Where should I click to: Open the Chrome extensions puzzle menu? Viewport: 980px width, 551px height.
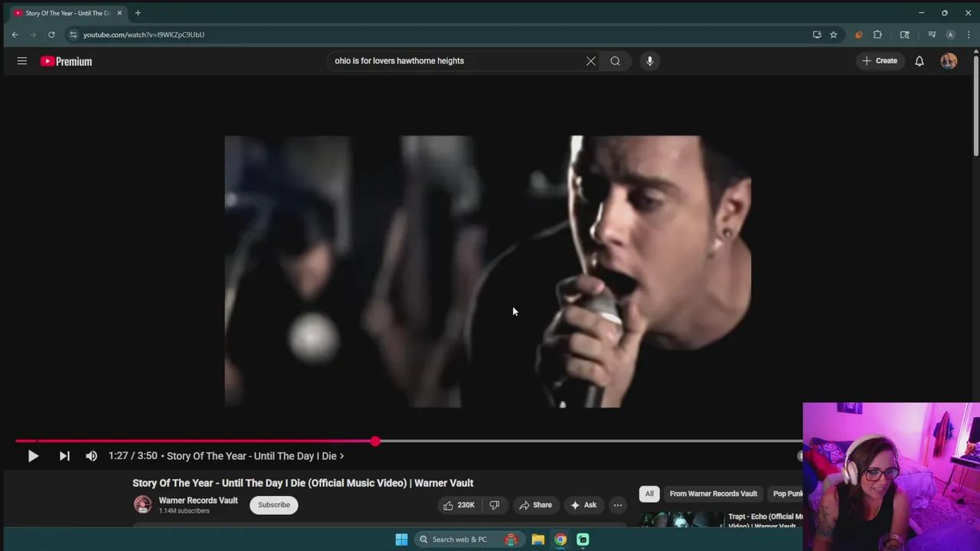click(x=877, y=34)
